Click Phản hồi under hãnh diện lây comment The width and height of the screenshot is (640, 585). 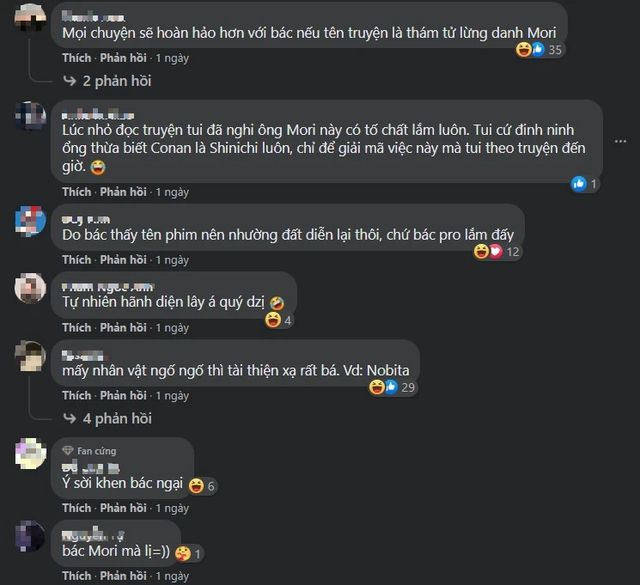pyautogui.click(x=123, y=327)
